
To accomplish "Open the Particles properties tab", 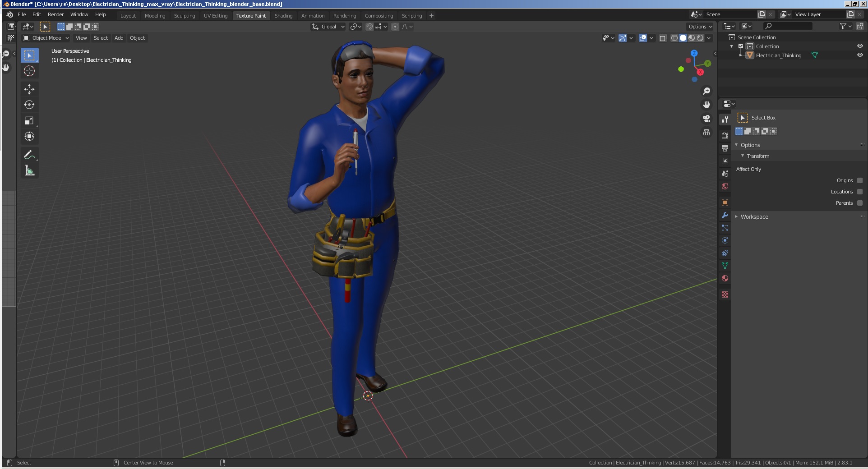I will (725, 228).
